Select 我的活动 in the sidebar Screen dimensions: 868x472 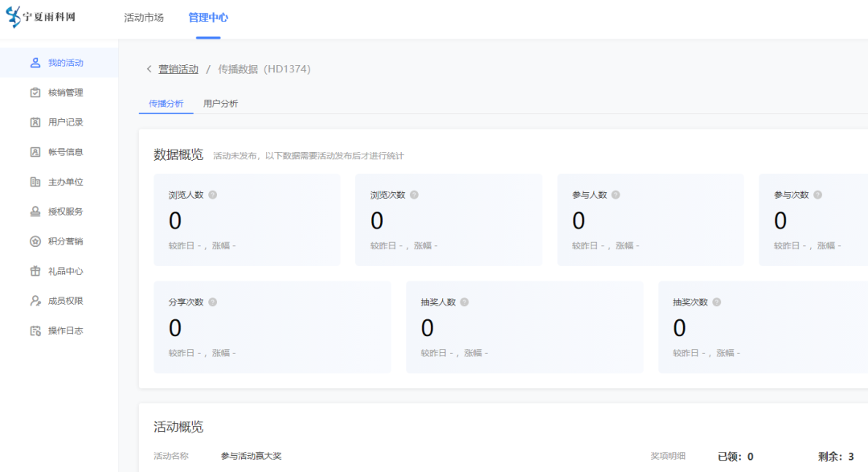[x=59, y=63]
